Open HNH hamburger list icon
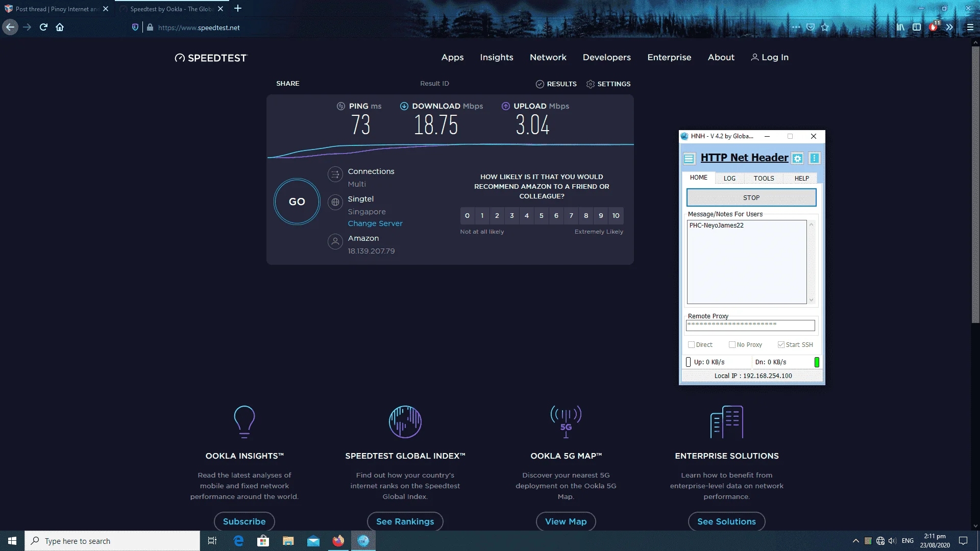 click(x=689, y=158)
